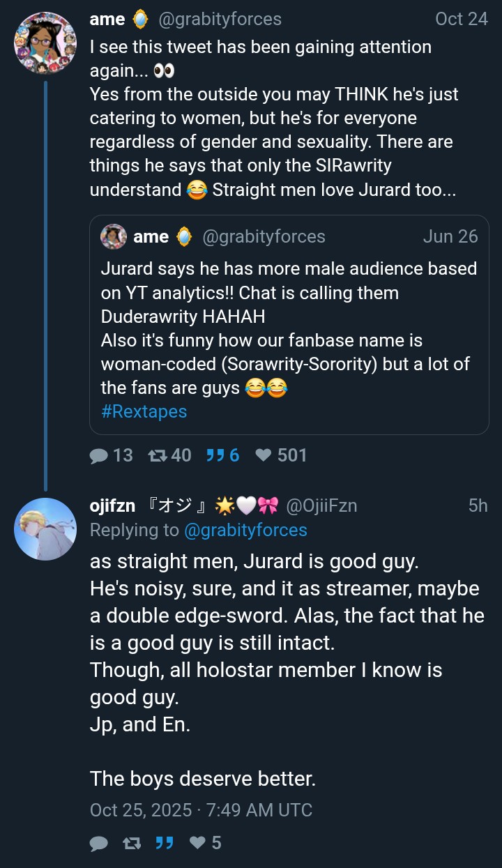Click the reply icon with 13 replies
Image resolution: width=502 pixels, height=868 pixels.
(x=100, y=455)
